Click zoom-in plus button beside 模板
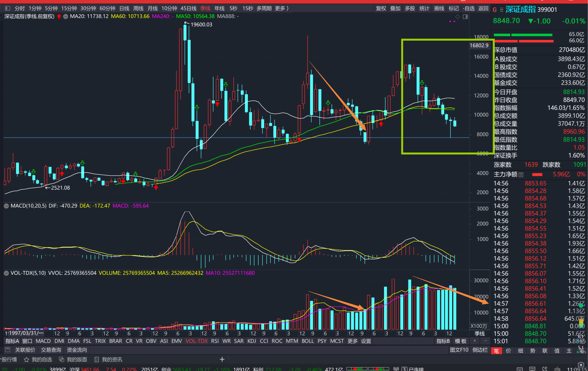 475,341
